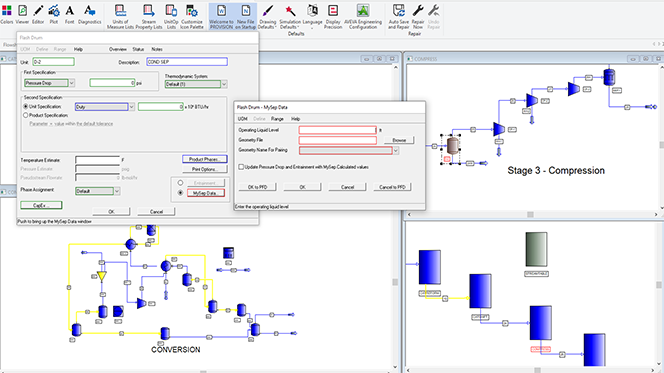Click Cancel in MySep Data dialog
Screen dimensions: 664x373
(348, 187)
